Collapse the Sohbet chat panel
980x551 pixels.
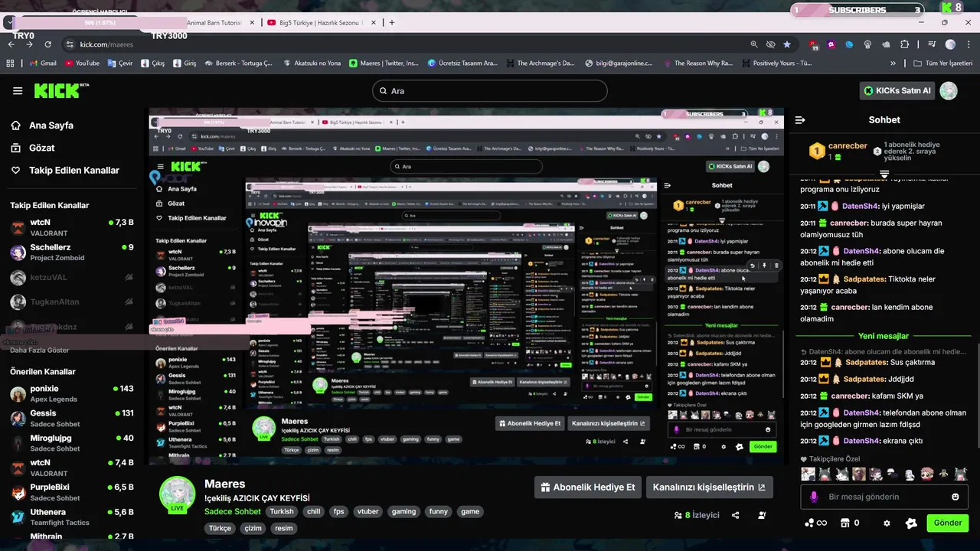coord(800,120)
